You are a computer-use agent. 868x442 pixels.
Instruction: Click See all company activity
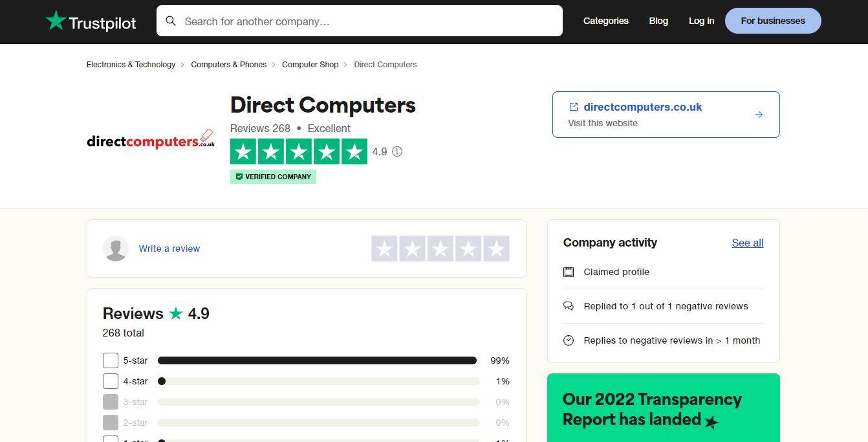[x=748, y=243]
